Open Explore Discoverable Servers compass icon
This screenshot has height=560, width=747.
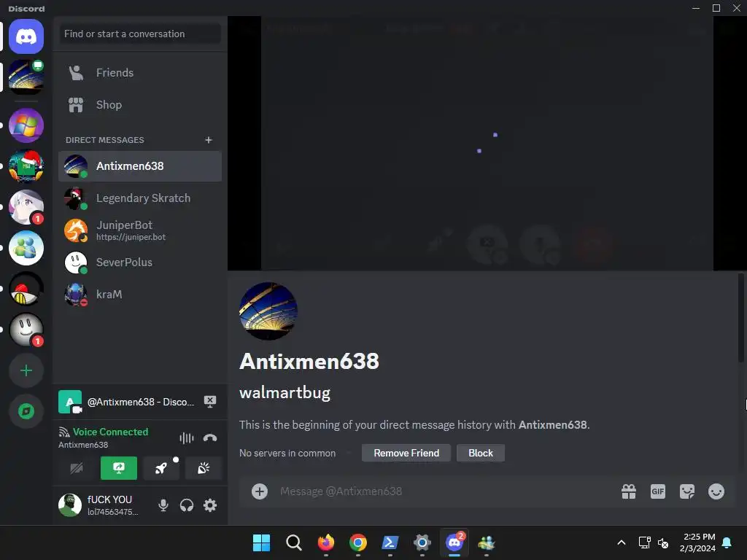pos(26,411)
